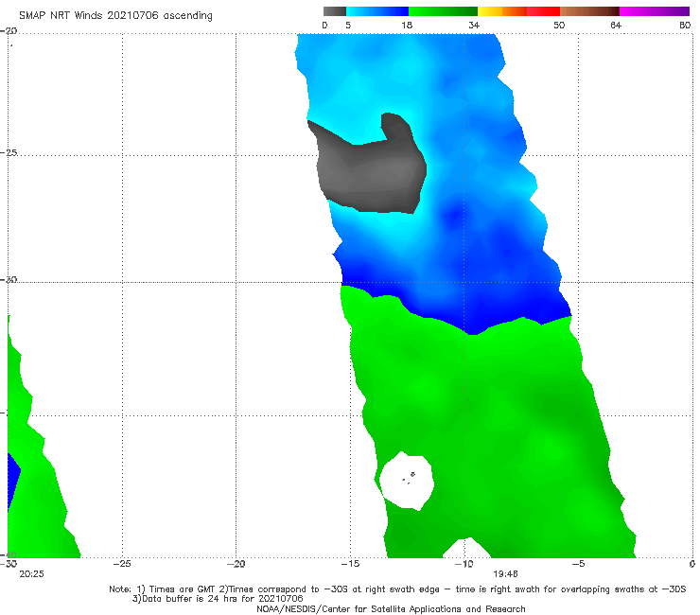Click the latitude label '-30' on left axis
Screen dimensions: 700x615
pyautogui.click(x=9, y=279)
